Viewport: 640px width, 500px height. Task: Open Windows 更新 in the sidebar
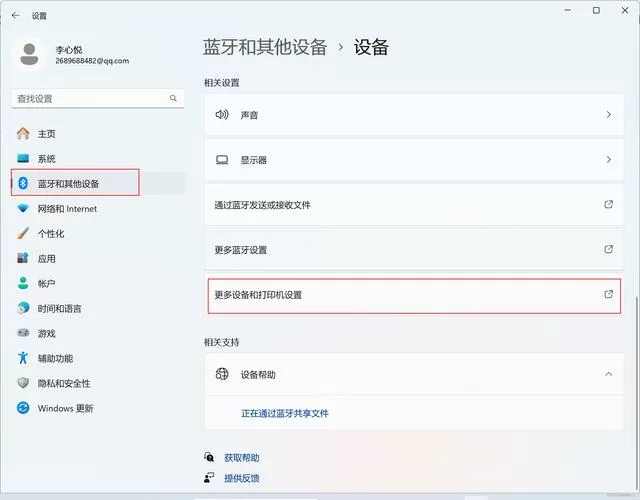pos(98,408)
